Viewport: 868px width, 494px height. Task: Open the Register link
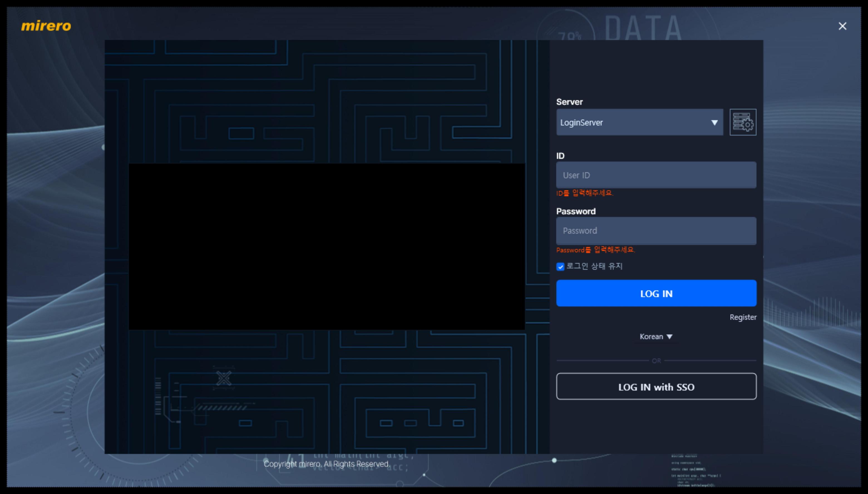click(743, 317)
